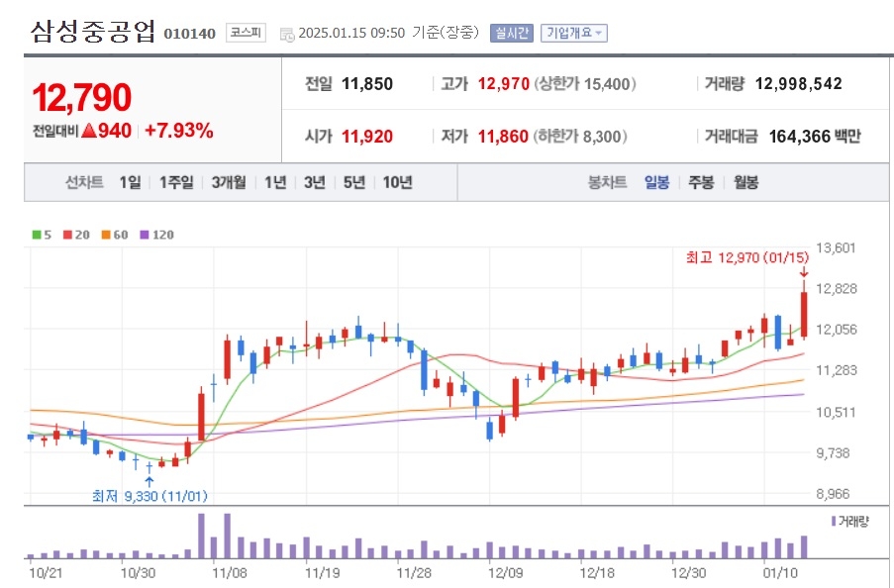Click the 거래량 value 12,998,542
Viewport: 894px width, 588px height.
798,84
